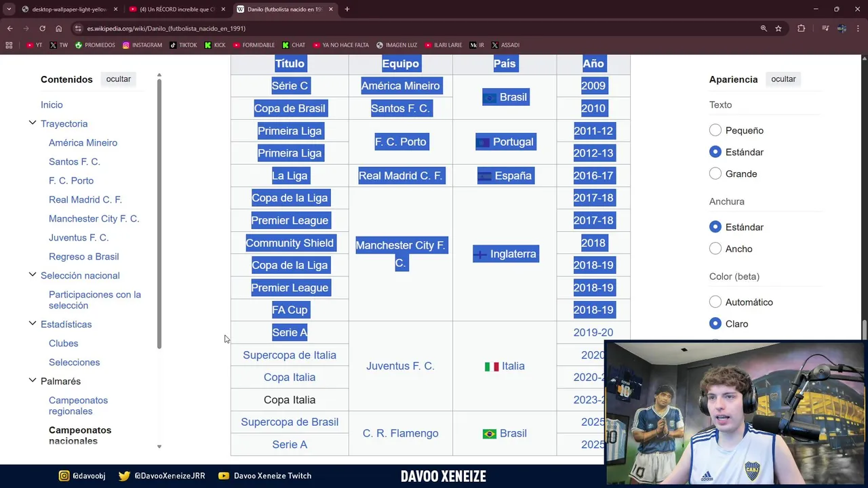Select Pequeño text size
The image size is (868, 488).
tap(715, 130)
